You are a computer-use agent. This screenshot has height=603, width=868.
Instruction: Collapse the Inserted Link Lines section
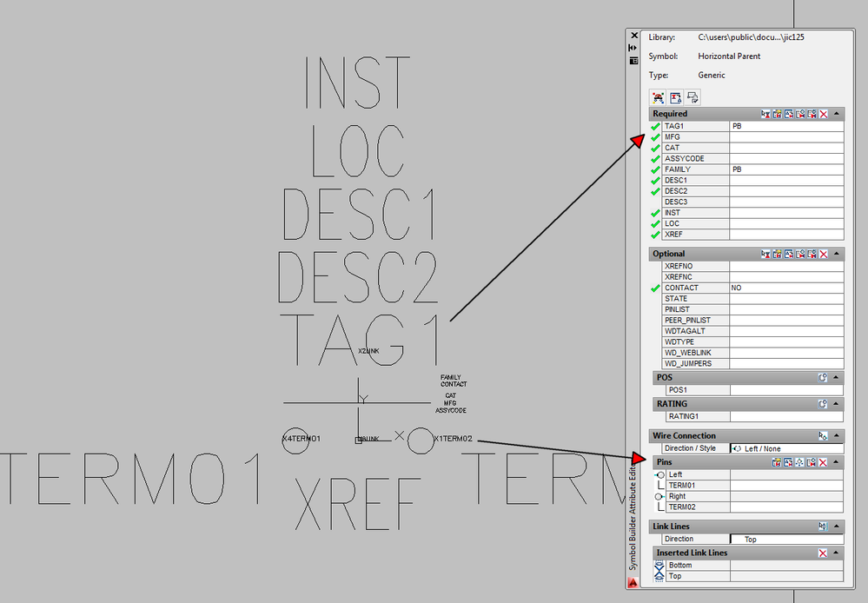tap(837, 553)
